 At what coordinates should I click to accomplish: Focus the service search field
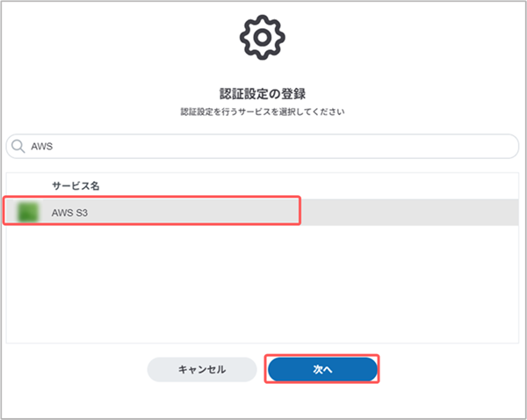coord(263,147)
